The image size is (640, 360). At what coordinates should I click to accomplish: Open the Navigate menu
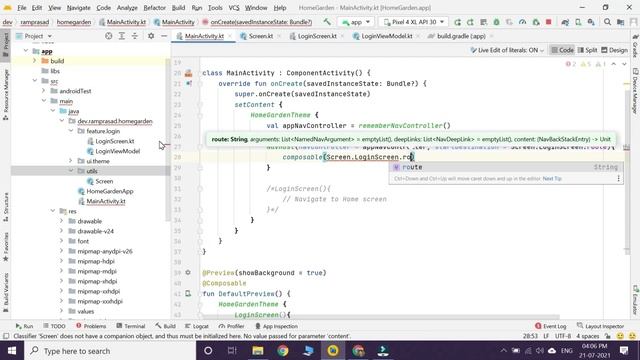coord(78,8)
